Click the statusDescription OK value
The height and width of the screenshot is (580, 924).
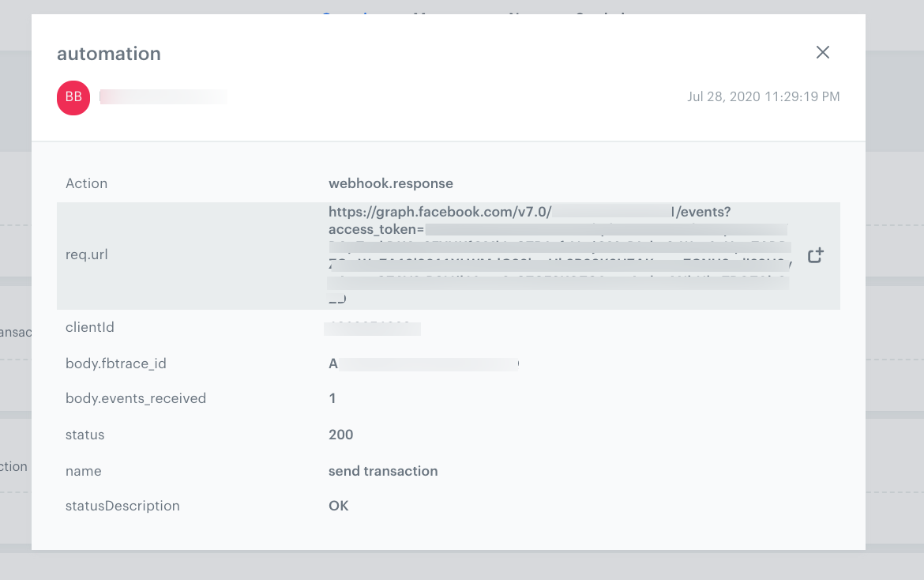tap(338, 506)
